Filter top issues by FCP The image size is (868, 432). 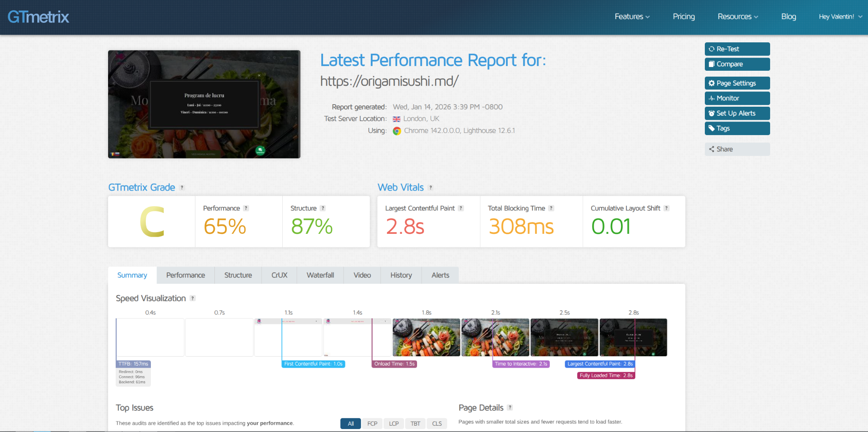(x=372, y=424)
